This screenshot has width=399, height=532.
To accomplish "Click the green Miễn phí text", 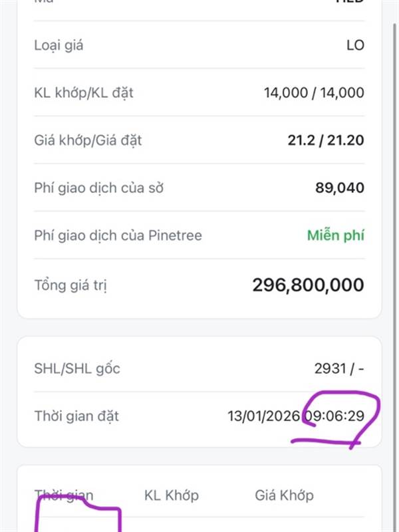I will pyautogui.click(x=336, y=235).
